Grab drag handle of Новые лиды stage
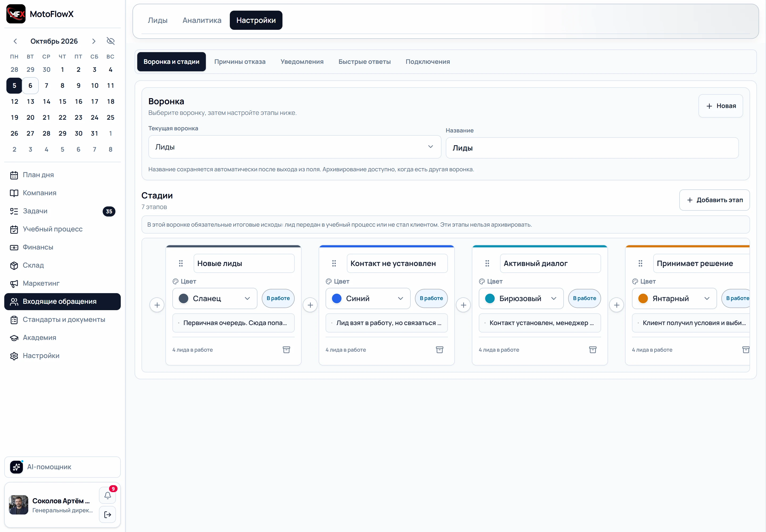The image size is (766, 532). pyautogui.click(x=181, y=263)
